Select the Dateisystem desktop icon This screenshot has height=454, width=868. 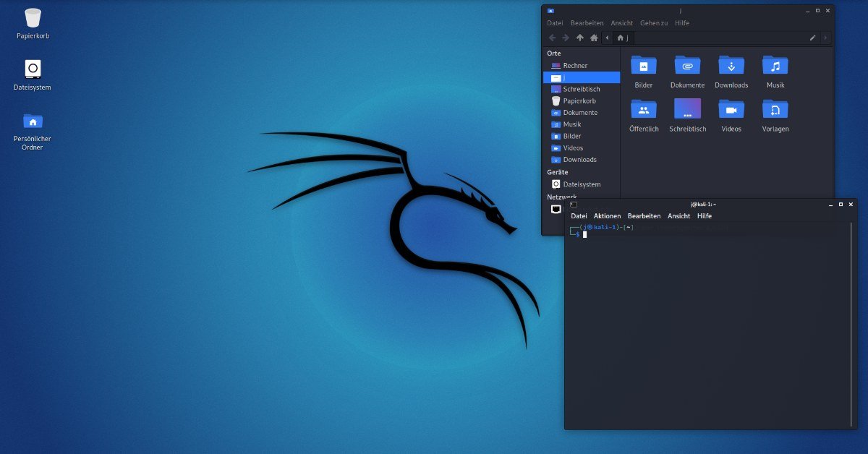(x=33, y=74)
